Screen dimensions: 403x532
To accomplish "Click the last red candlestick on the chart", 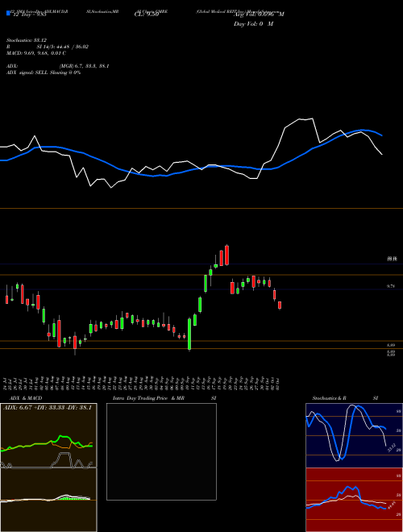I will tap(280, 305).
